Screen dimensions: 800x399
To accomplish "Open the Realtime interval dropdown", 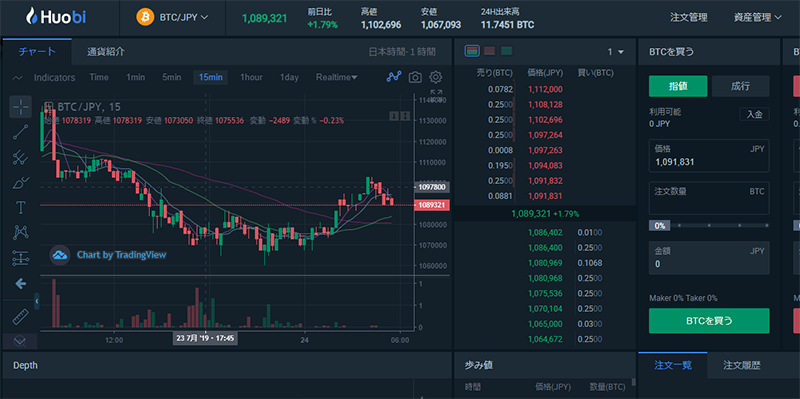I will (x=336, y=78).
